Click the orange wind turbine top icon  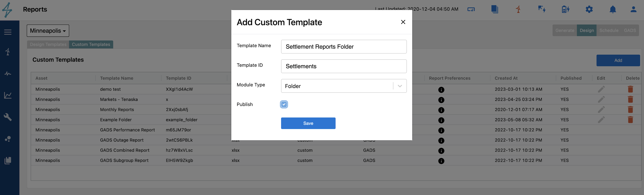(x=518, y=9)
